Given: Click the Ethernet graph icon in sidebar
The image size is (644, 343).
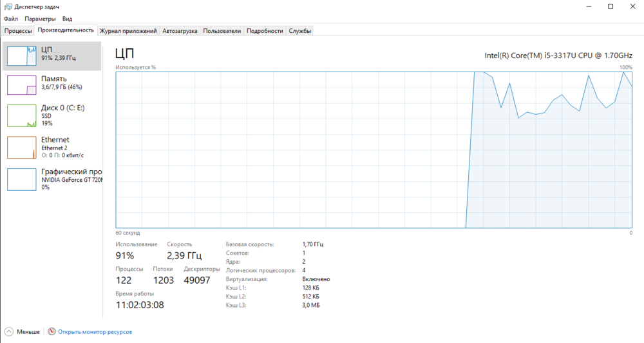Looking at the screenshot, I should pyautogui.click(x=21, y=147).
